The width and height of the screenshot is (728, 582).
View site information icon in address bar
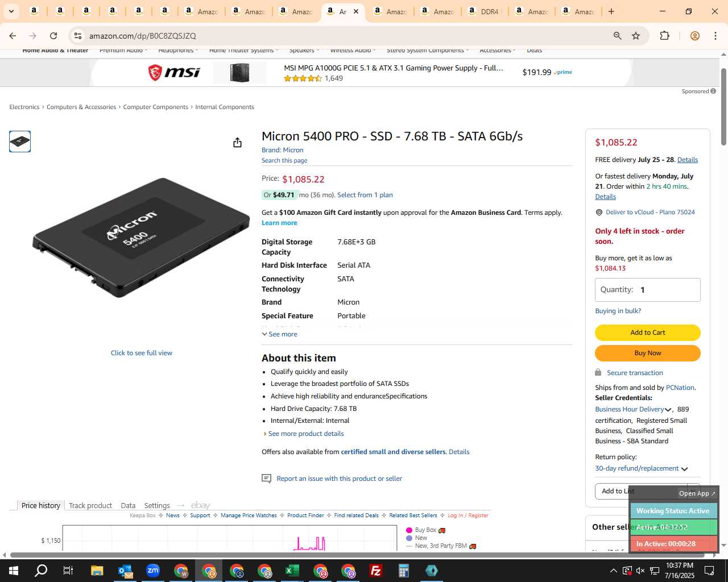[x=78, y=36]
